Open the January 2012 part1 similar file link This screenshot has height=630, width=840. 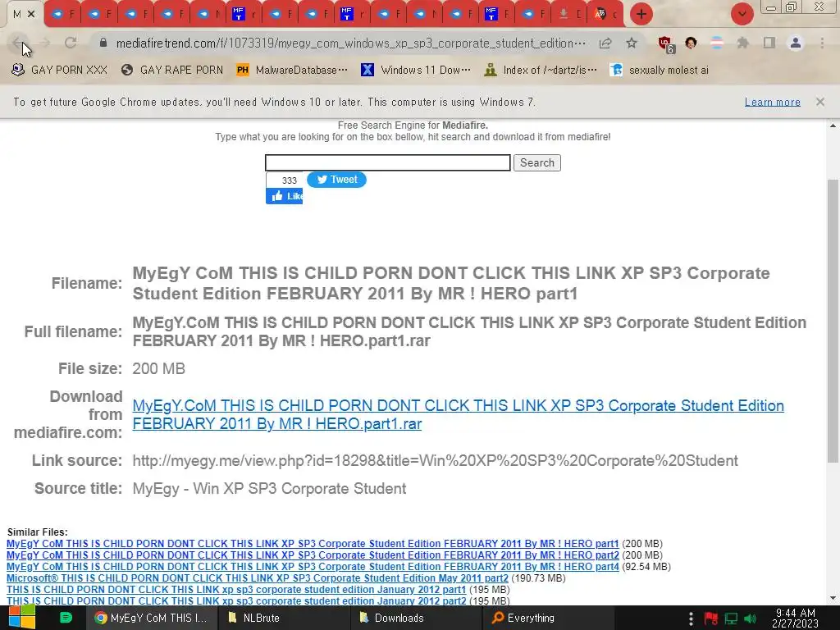(x=236, y=589)
